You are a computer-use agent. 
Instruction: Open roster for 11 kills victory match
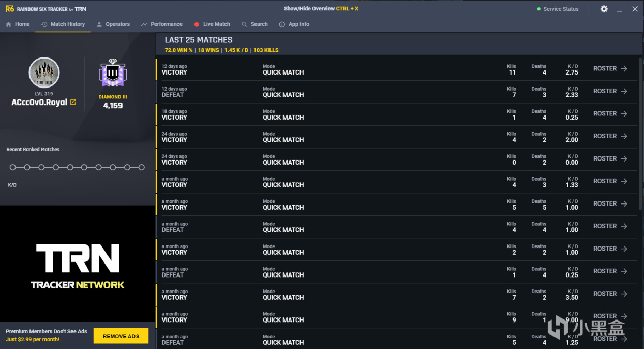[610, 68]
